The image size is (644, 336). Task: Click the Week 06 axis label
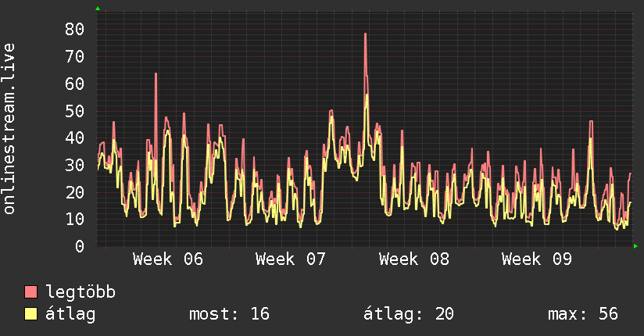click(167, 259)
